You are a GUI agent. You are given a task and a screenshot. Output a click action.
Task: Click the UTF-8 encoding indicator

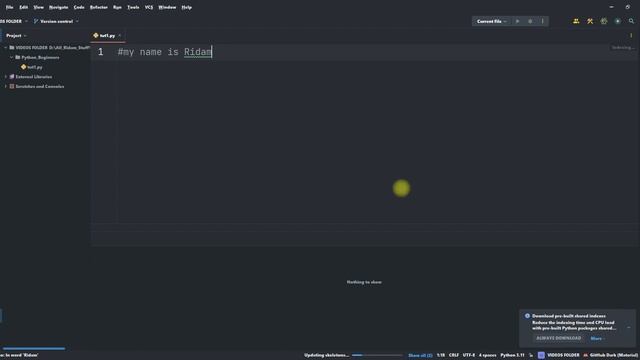click(x=469, y=356)
